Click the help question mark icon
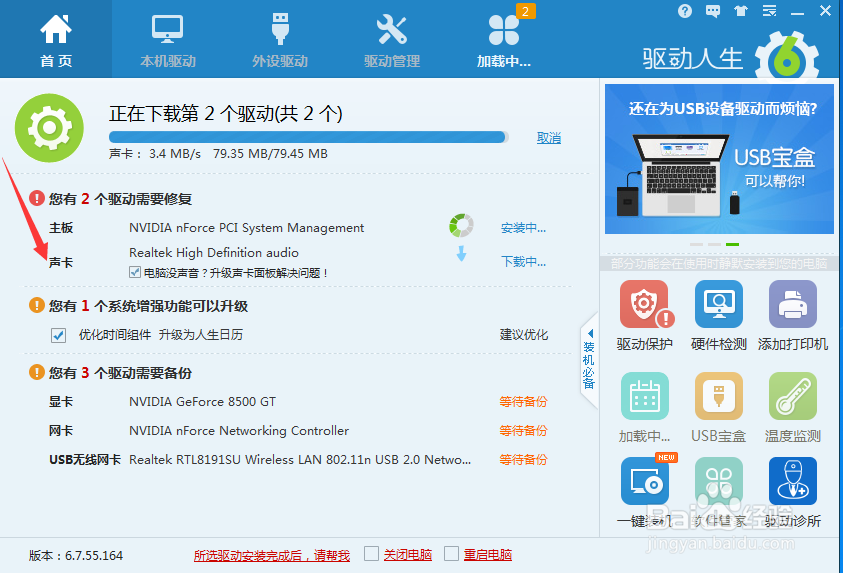The height and width of the screenshot is (573, 843). (x=684, y=11)
